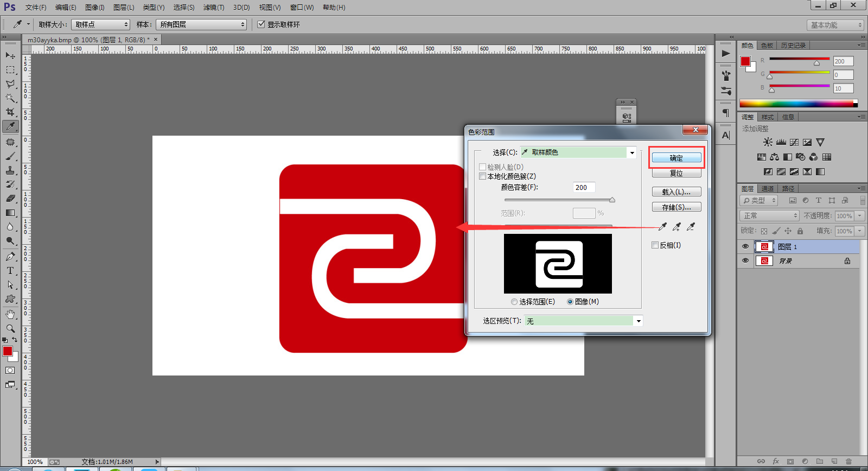Open 填充 fill dropdown arrow
The height and width of the screenshot is (471, 868).
point(860,231)
